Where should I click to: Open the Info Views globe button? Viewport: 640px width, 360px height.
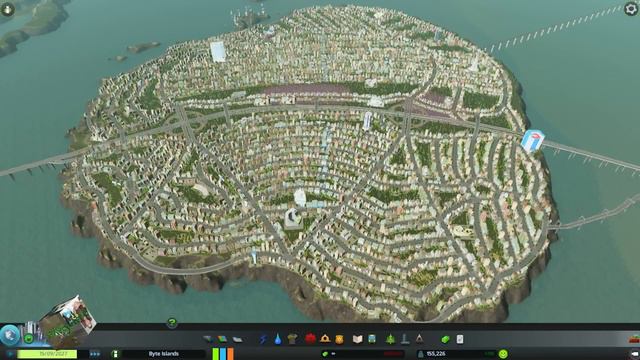tap(10, 335)
